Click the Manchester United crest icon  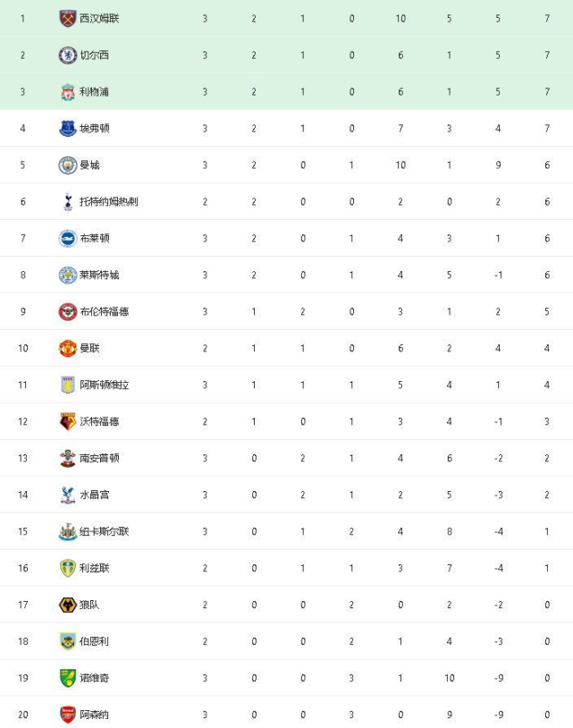(68, 348)
